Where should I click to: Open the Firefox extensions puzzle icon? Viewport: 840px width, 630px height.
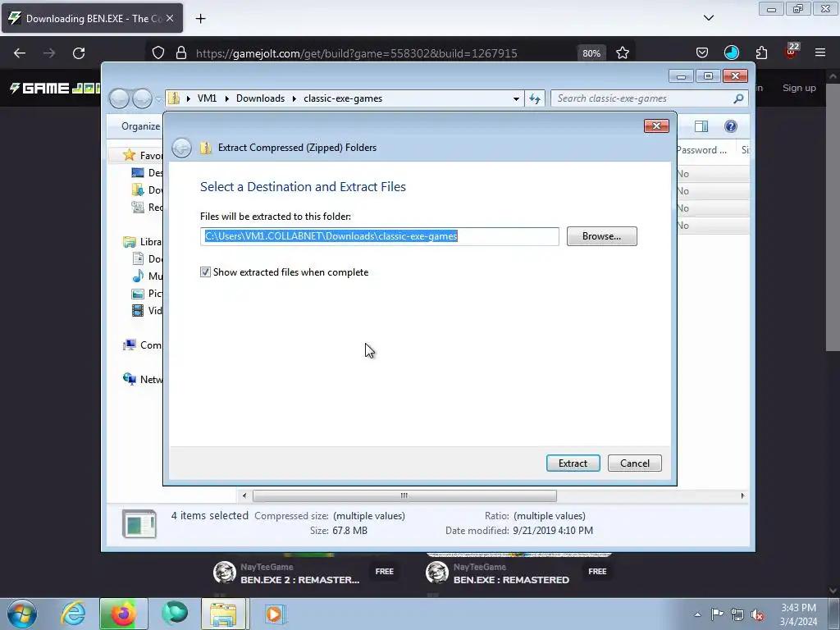coord(761,52)
